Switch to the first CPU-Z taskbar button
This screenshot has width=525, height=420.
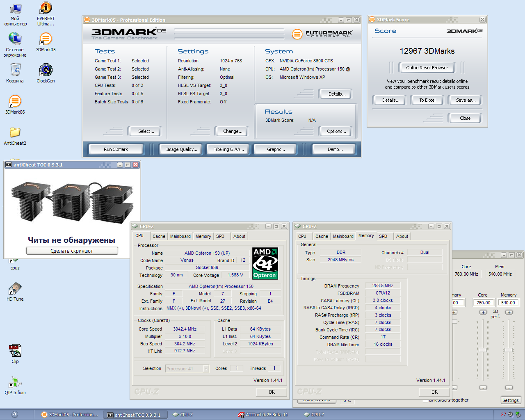pos(183,415)
